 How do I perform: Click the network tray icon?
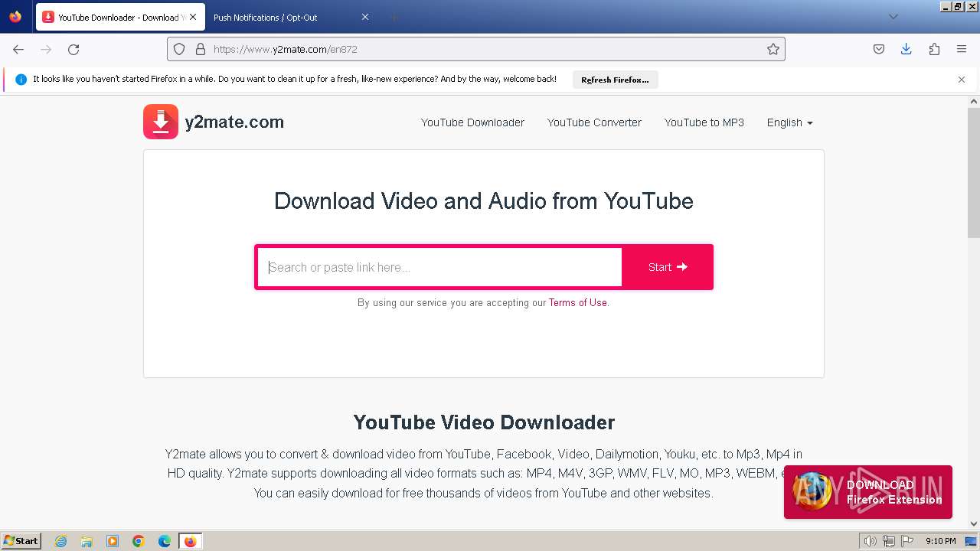(888, 541)
